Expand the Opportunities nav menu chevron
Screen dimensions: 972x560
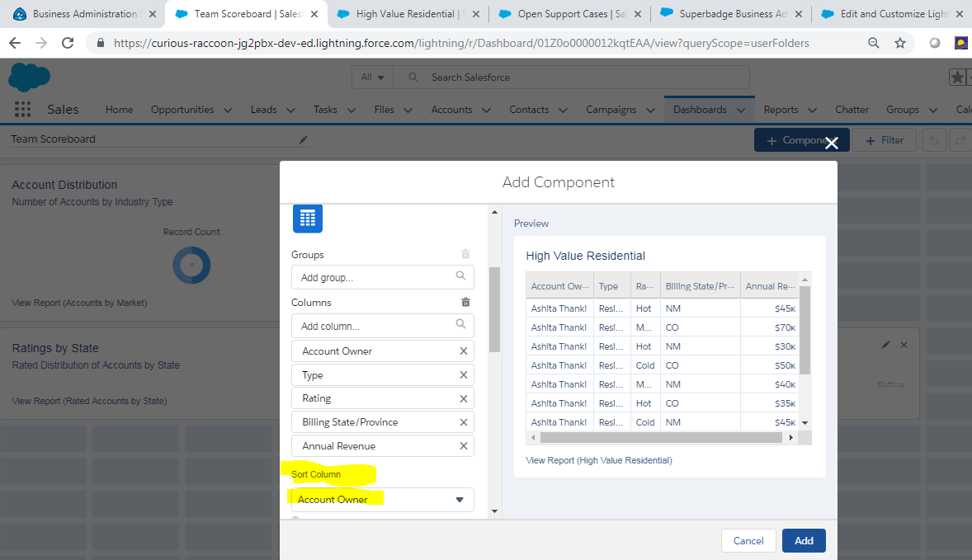click(229, 110)
